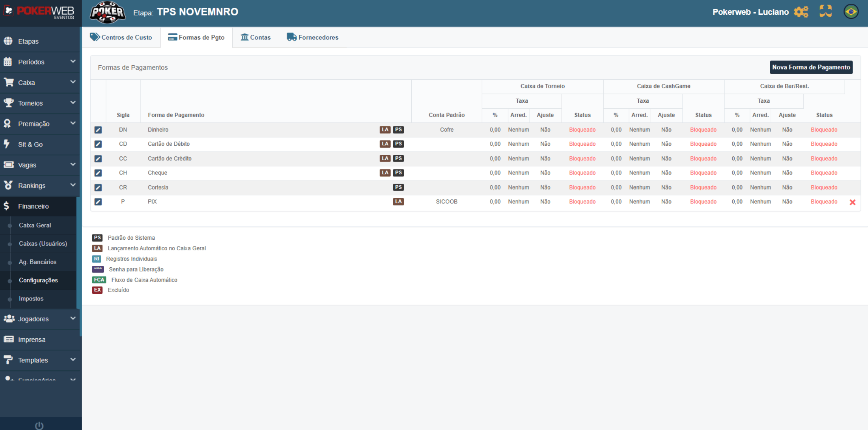868x430 pixels.
Task: Click the edit icon for Dinheiro row
Action: pos(98,130)
